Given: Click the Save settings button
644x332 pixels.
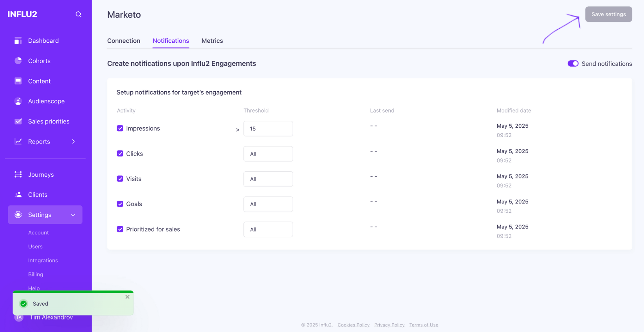Looking at the screenshot, I should pyautogui.click(x=608, y=14).
